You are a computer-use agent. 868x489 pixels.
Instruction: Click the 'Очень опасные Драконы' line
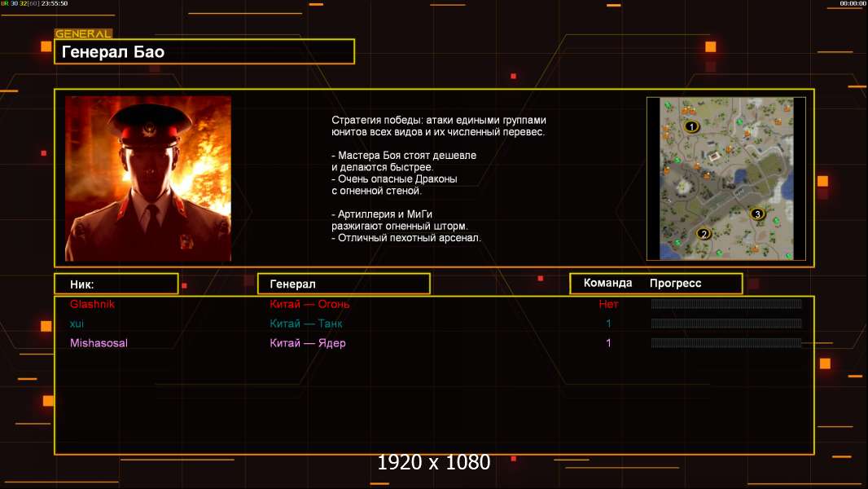[394, 178]
